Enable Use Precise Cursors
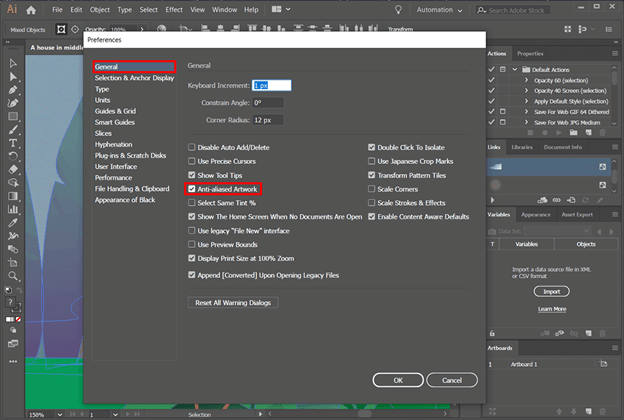Screen dimensions: 624x420 [192, 160]
